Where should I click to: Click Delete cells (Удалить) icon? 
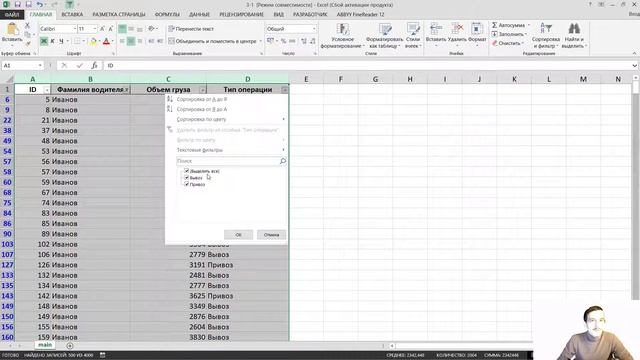(x=457, y=33)
